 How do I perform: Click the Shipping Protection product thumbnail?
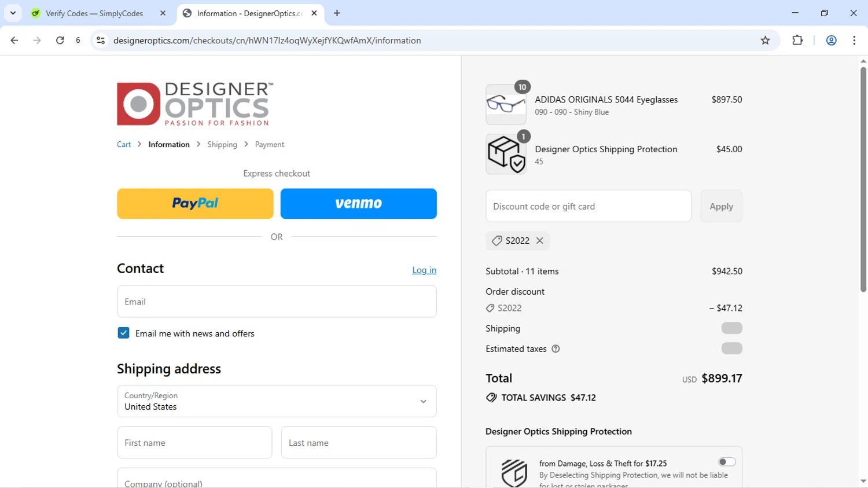coord(506,154)
